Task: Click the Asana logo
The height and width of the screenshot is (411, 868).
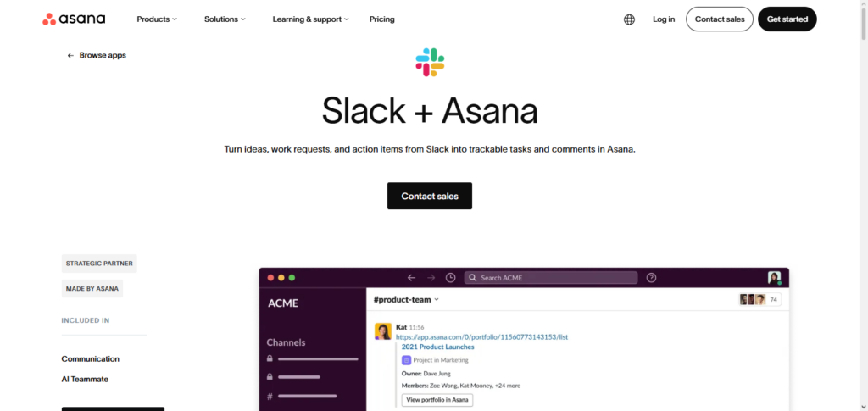Action: click(74, 19)
